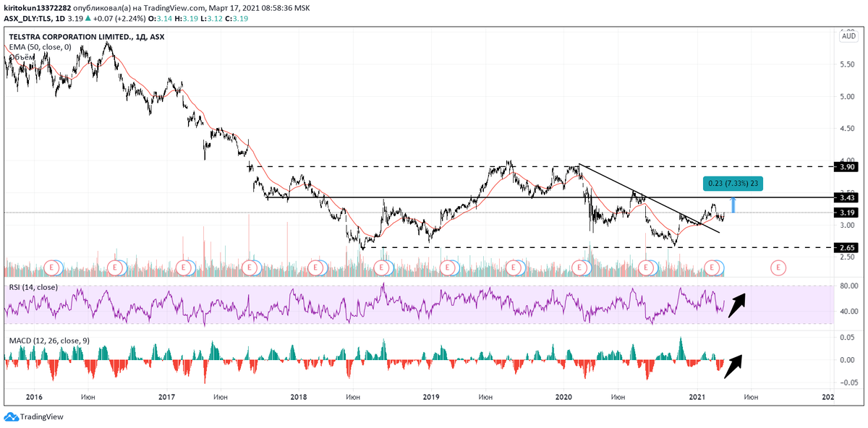The image size is (868, 428).
Task: Click the February 2021 earnings E marker
Action: pyautogui.click(x=712, y=267)
